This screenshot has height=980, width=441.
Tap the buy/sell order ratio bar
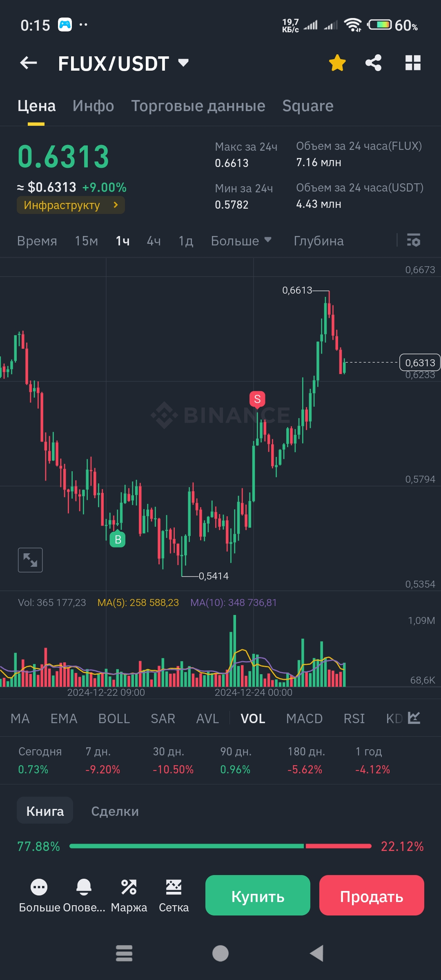point(220,846)
